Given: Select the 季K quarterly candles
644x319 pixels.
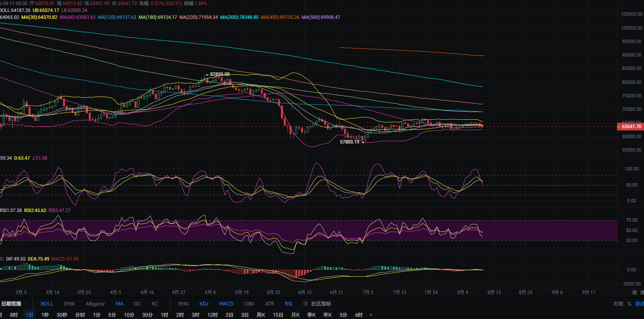Looking at the screenshot, I should (311, 315).
